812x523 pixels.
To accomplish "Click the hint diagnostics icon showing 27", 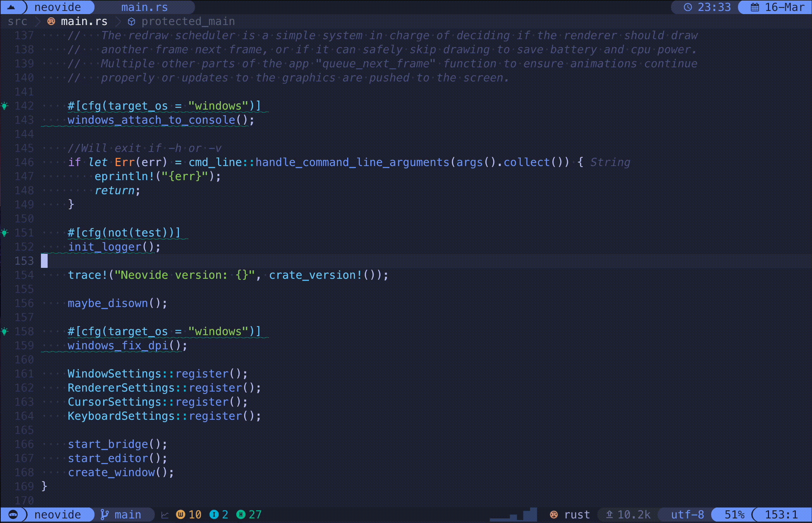I will (241, 515).
